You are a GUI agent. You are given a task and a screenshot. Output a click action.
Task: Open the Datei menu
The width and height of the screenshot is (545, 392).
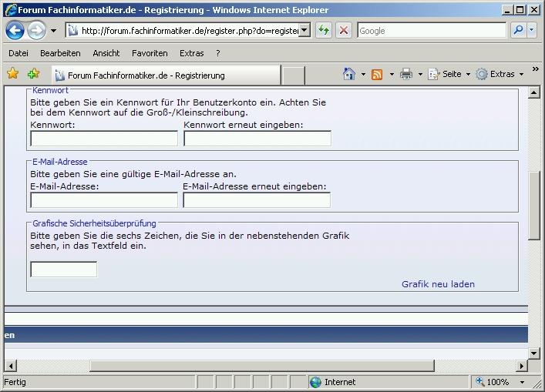point(19,53)
